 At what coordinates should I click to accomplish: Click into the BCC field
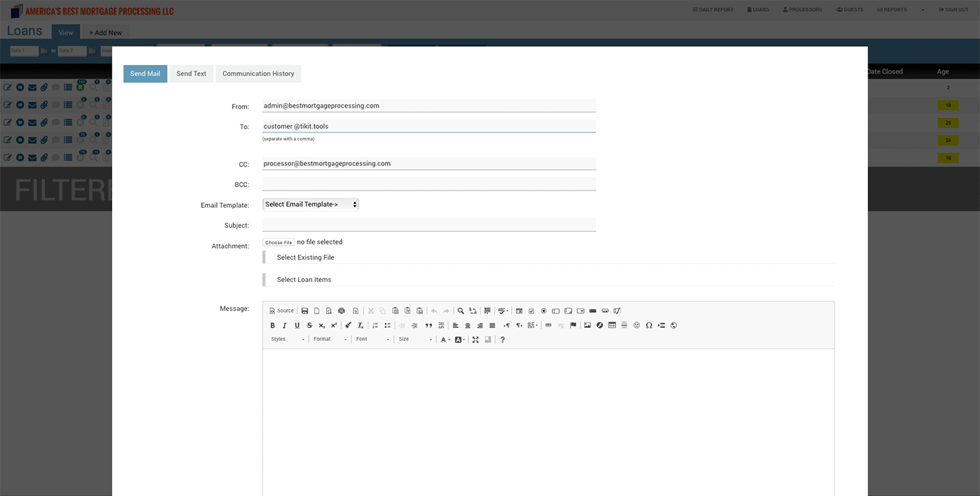429,184
